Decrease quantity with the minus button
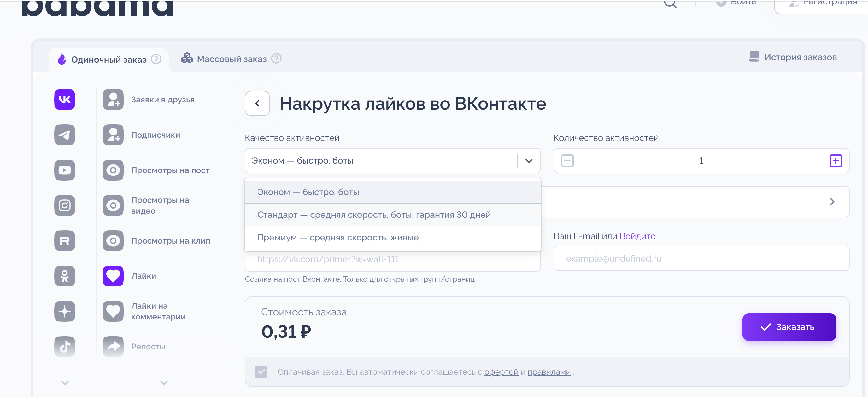Viewport: 868px width, 397px height. (567, 161)
